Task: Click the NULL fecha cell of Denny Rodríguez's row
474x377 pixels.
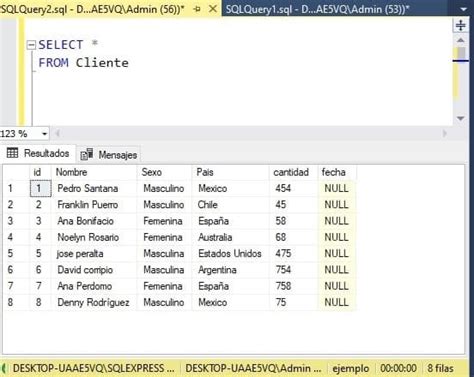Action: 337,302
